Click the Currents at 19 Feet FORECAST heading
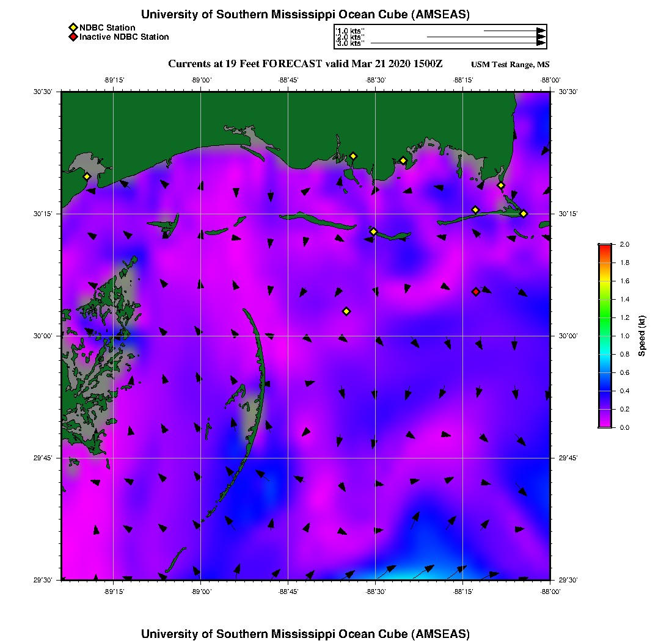 (305, 64)
